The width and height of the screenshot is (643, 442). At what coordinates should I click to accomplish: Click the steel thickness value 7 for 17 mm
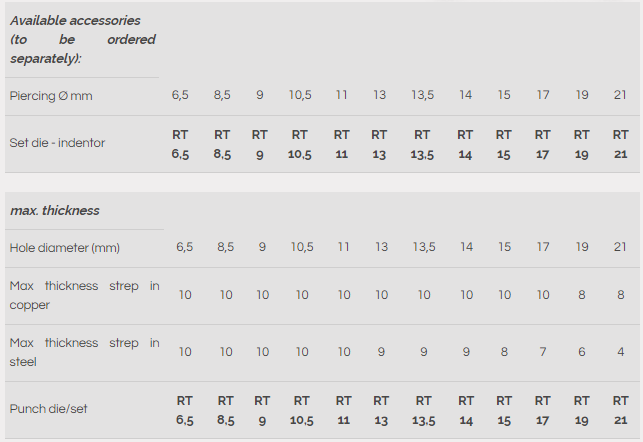click(543, 352)
